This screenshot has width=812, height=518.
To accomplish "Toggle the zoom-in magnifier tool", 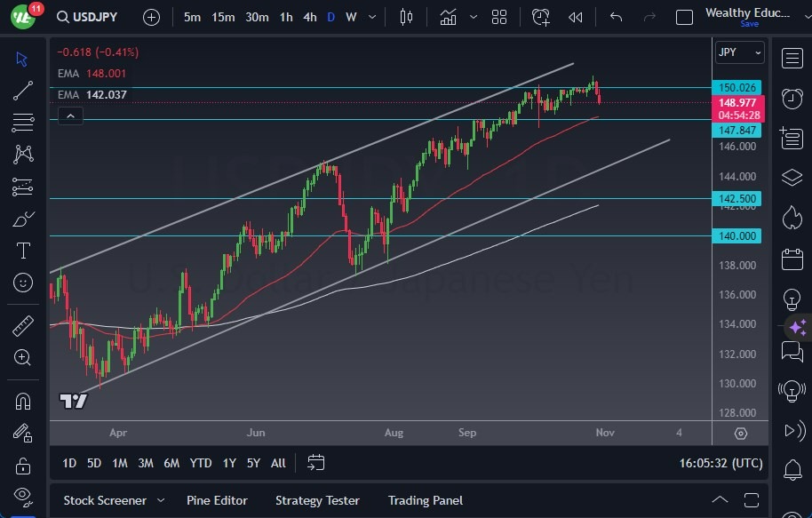I will pos(22,358).
